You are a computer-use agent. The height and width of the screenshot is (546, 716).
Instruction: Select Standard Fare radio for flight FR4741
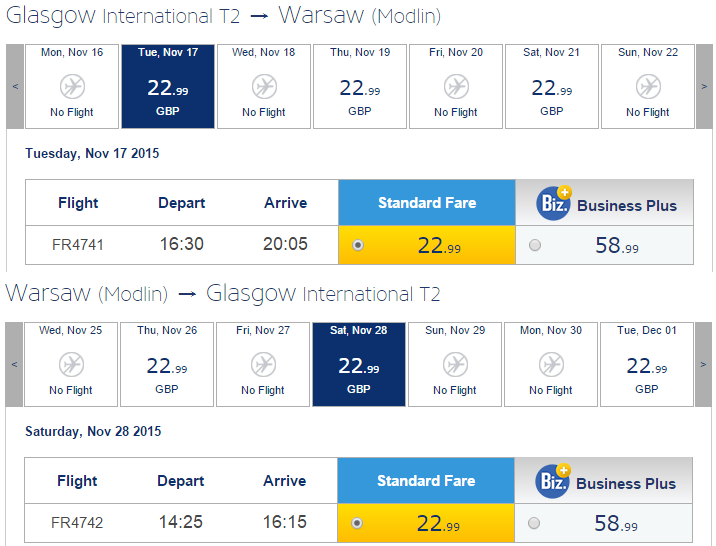[x=358, y=245]
